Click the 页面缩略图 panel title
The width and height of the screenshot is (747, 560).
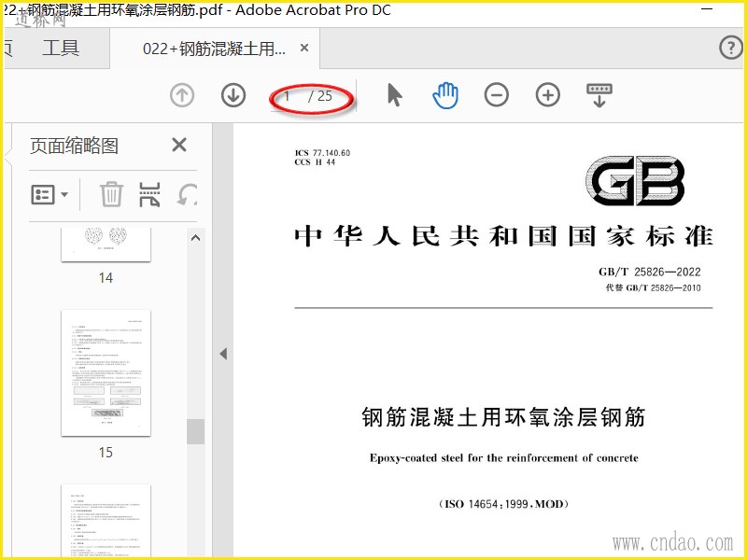[x=74, y=146]
